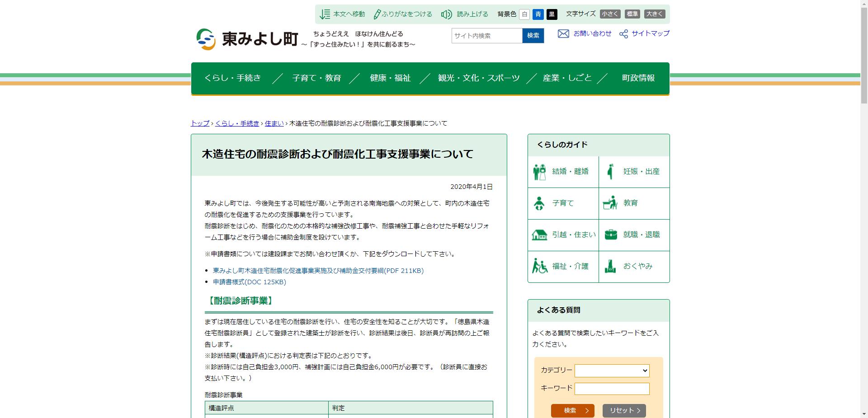Open the くらし・手続き navigation menu

(x=232, y=78)
